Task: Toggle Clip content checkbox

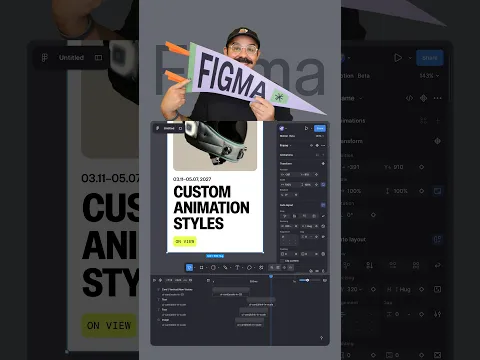Action: (282, 261)
